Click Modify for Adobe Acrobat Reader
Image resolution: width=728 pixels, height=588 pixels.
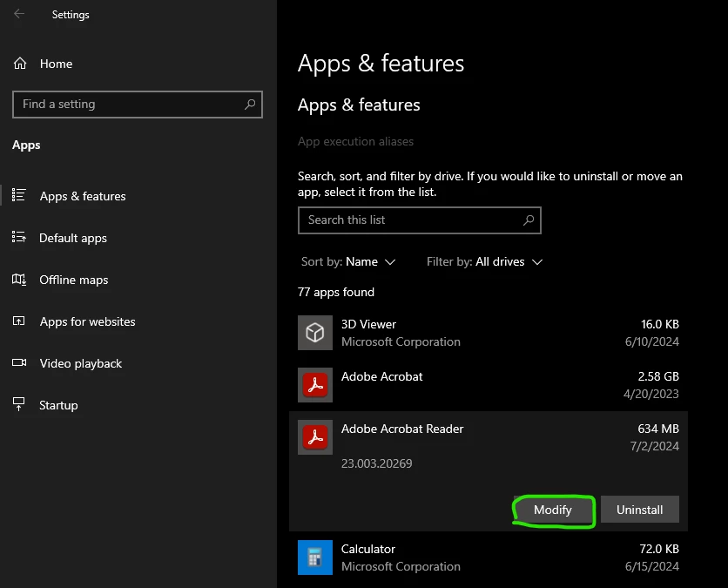[x=552, y=510]
